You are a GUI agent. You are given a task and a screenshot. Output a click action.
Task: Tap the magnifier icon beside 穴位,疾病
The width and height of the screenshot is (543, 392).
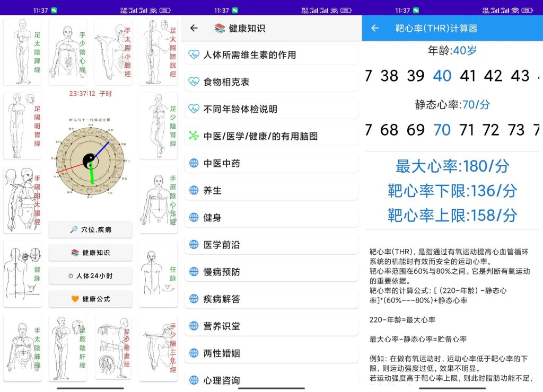(x=74, y=229)
